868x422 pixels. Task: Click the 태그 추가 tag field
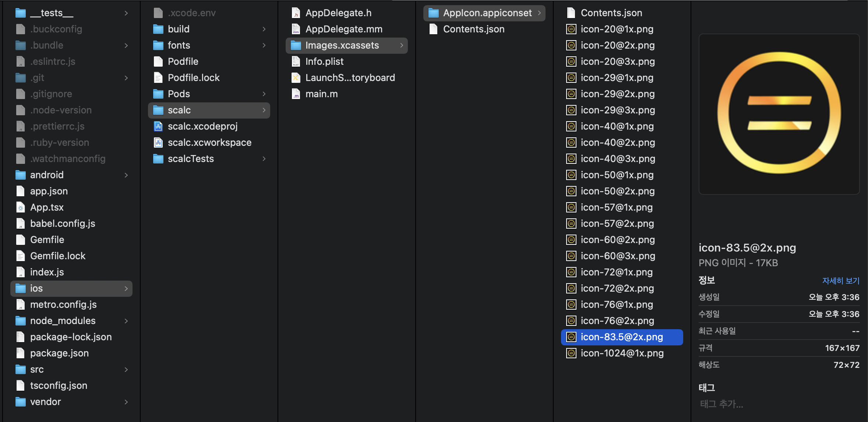pos(721,404)
